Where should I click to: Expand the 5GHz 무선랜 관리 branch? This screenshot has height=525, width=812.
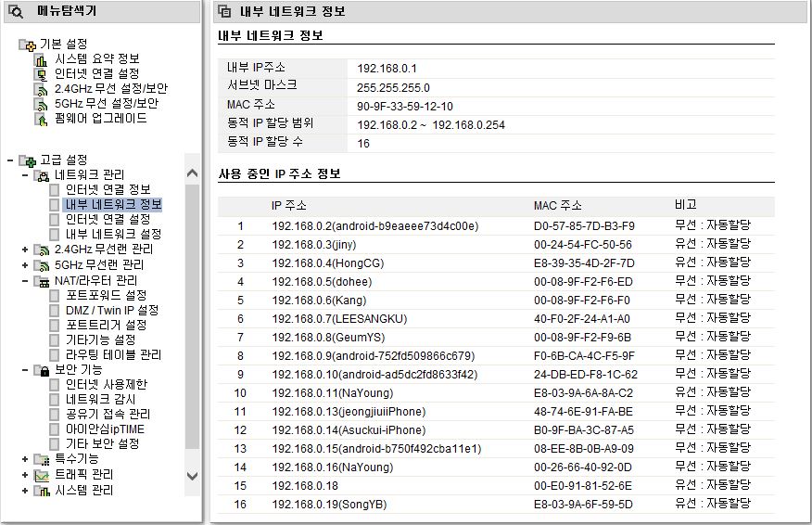point(25,265)
